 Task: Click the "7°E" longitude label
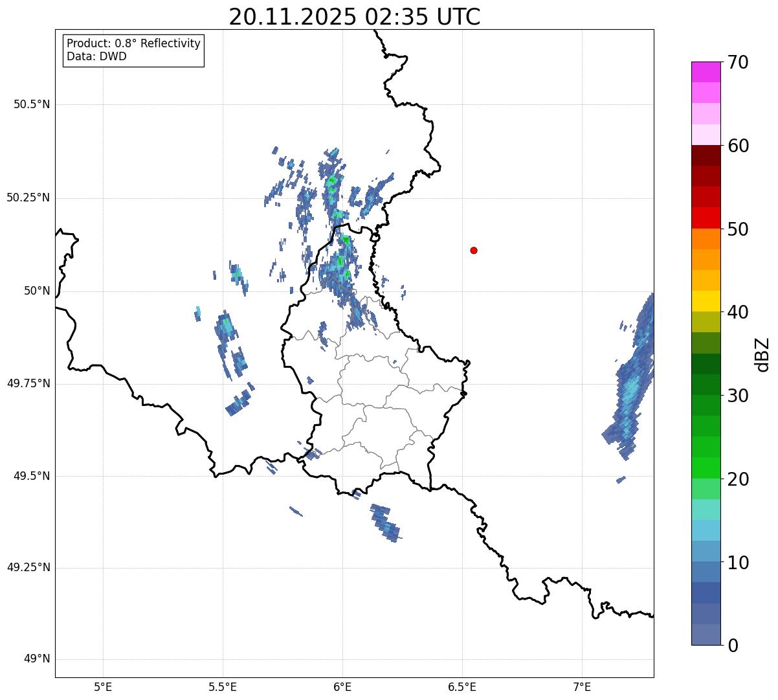[582, 686]
